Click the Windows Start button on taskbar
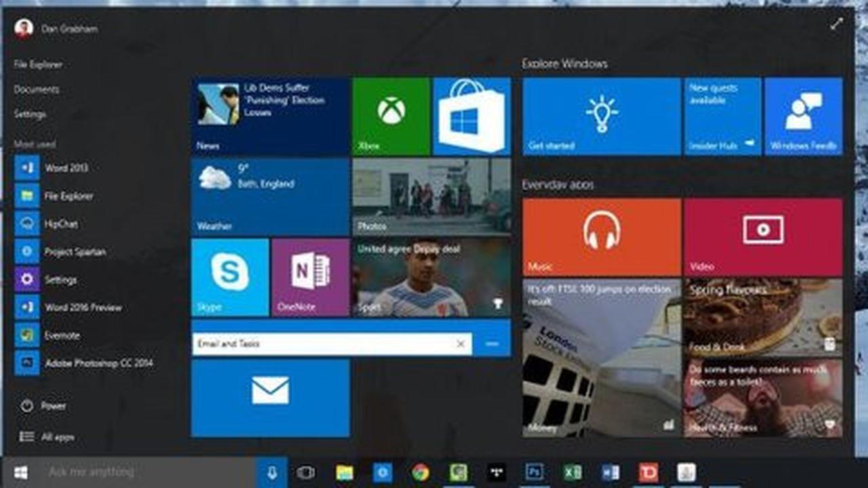This screenshot has height=488, width=868. 20,472
